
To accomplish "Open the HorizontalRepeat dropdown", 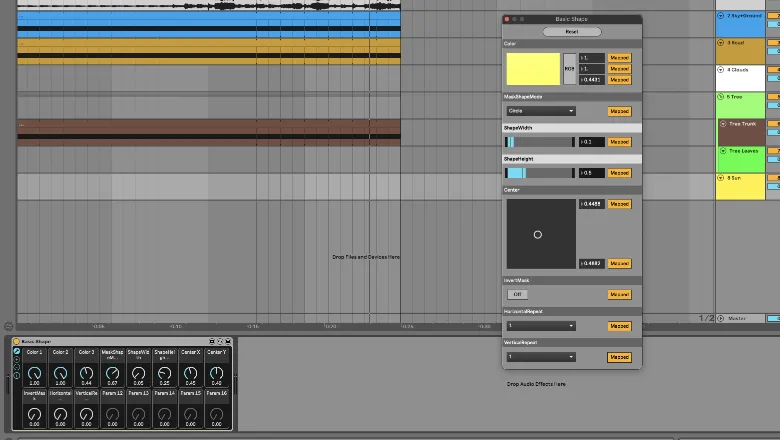I will (x=540, y=326).
